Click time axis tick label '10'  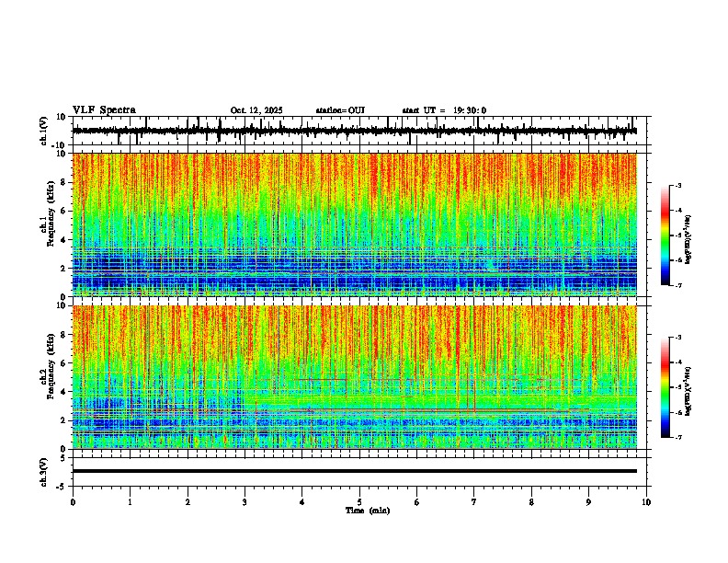click(x=646, y=502)
